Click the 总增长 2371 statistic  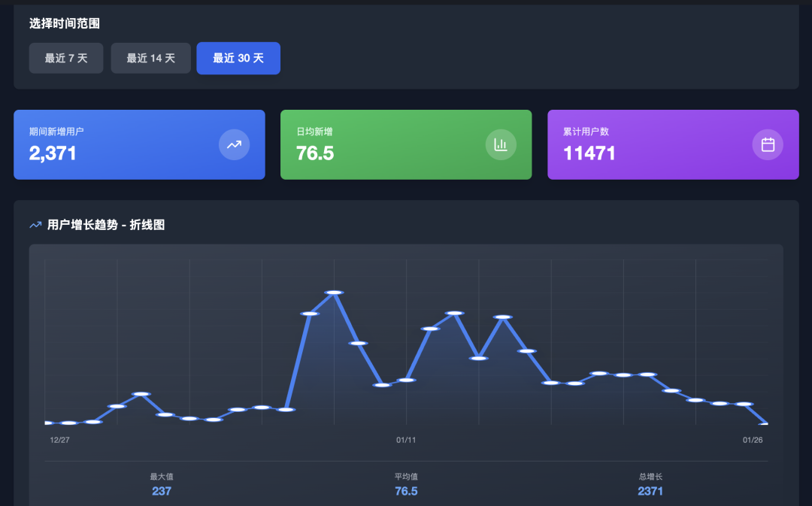[x=650, y=491]
